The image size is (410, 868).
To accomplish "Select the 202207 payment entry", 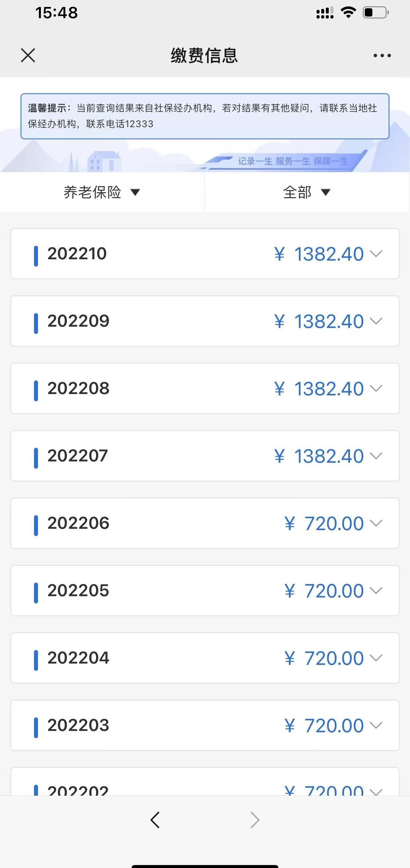I will point(205,455).
